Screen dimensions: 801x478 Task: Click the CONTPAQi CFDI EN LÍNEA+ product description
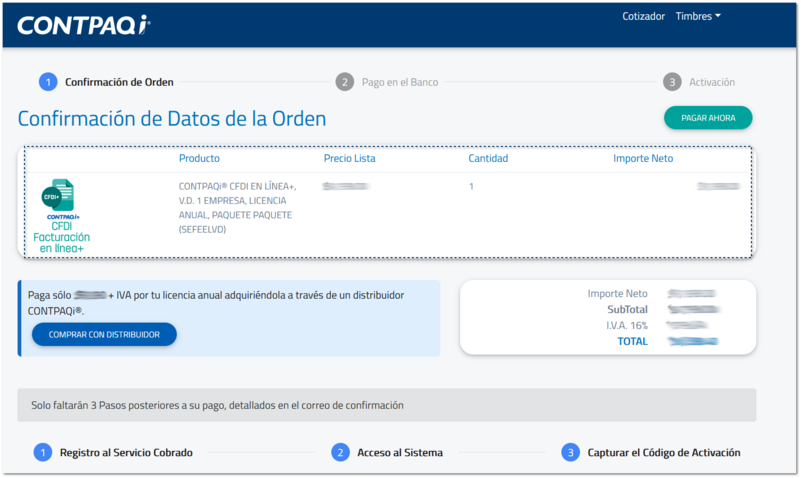238,207
